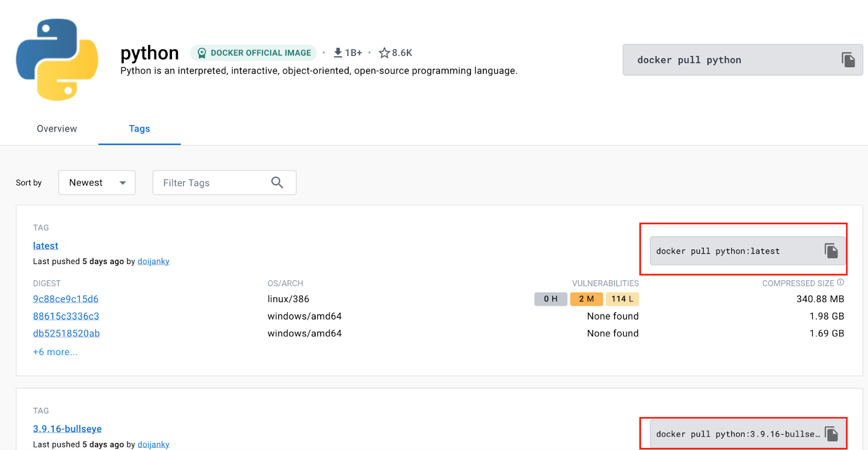The height and width of the screenshot is (450, 868).
Task: Click the 114 L vulnerabilities badge
Action: [x=622, y=299]
